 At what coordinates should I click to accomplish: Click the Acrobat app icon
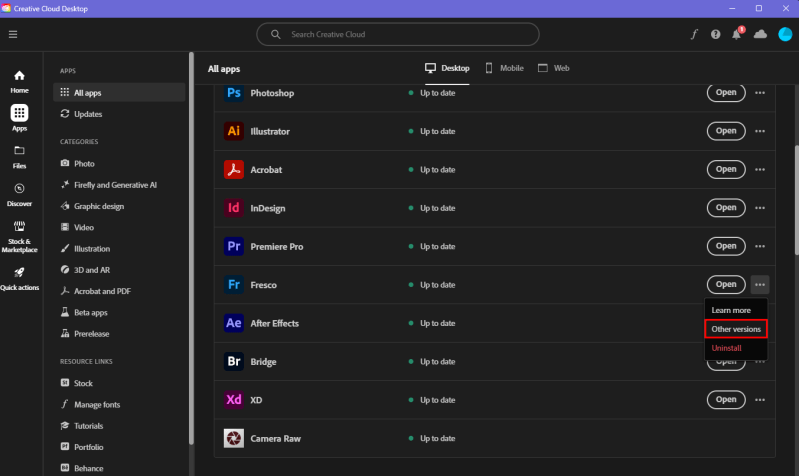[x=234, y=169]
